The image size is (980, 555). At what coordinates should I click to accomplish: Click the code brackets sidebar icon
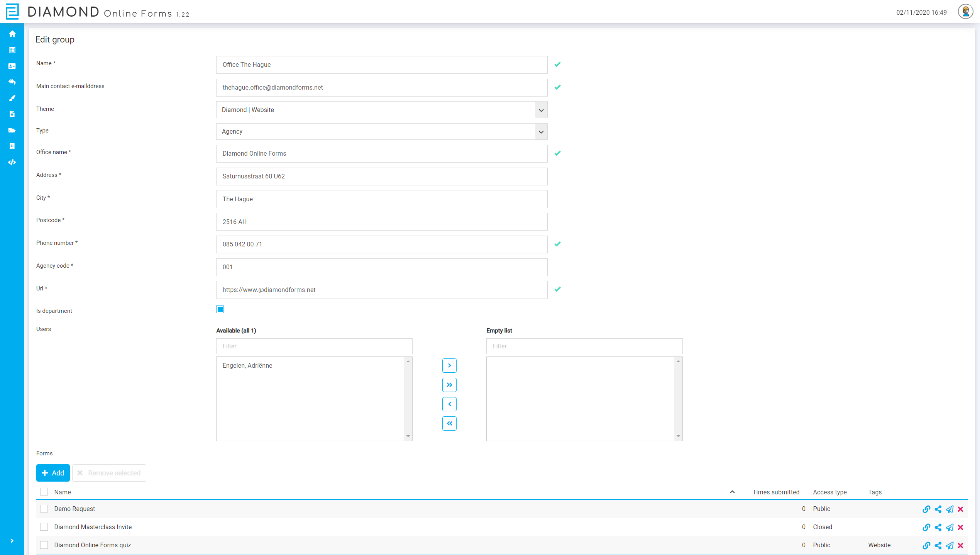pyautogui.click(x=12, y=162)
